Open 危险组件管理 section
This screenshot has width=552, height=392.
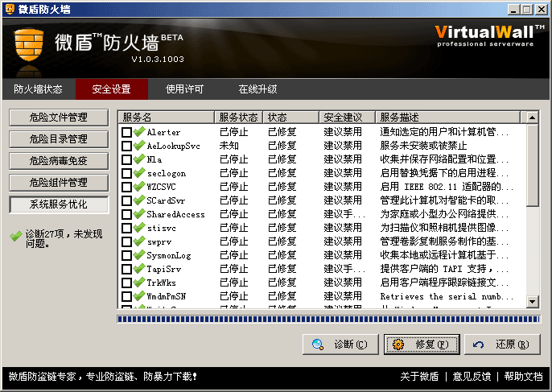click(59, 183)
